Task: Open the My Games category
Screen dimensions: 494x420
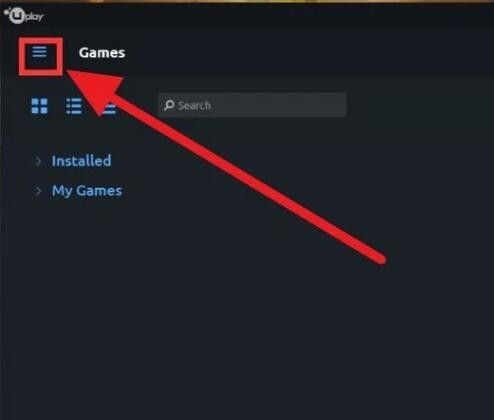Action: (87, 191)
